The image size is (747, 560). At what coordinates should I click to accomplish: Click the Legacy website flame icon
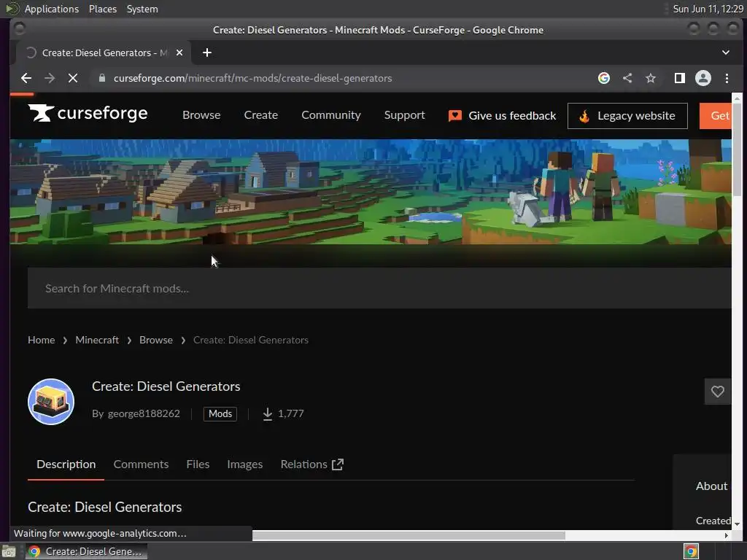coord(584,116)
